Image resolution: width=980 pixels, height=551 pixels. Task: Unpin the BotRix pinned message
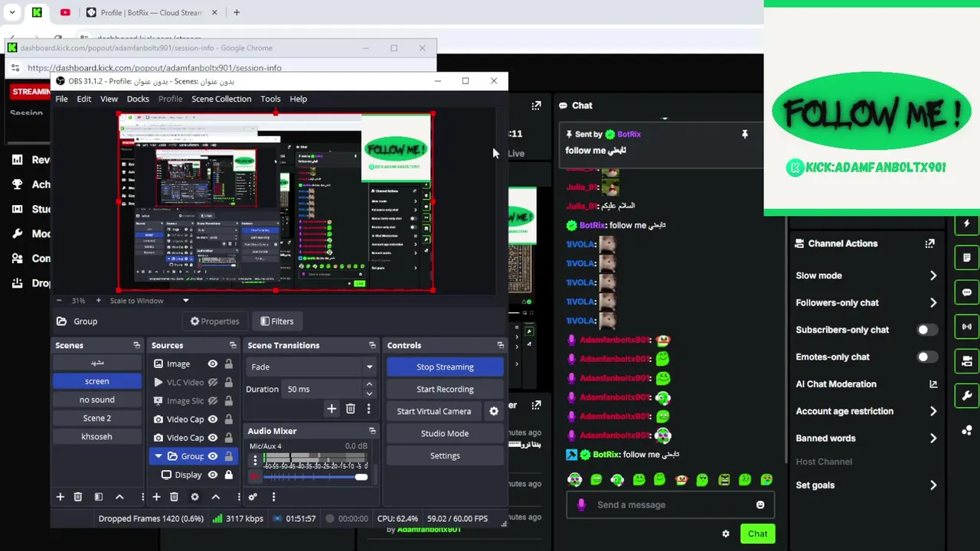pos(744,134)
